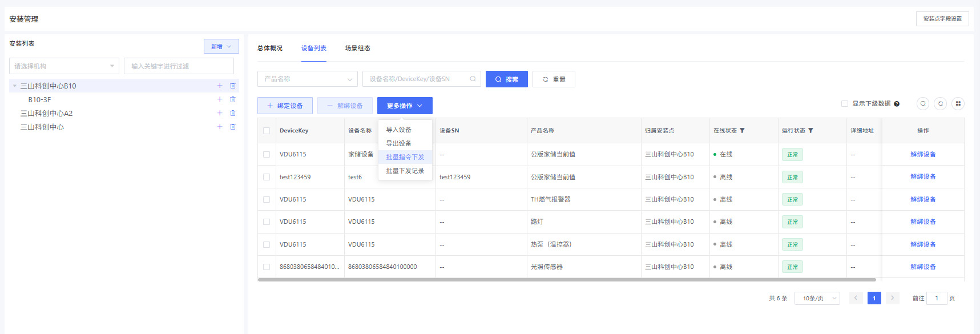Click the round refresh icon above the table
Viewport: 980px width, 334px height.
(941, 103)
